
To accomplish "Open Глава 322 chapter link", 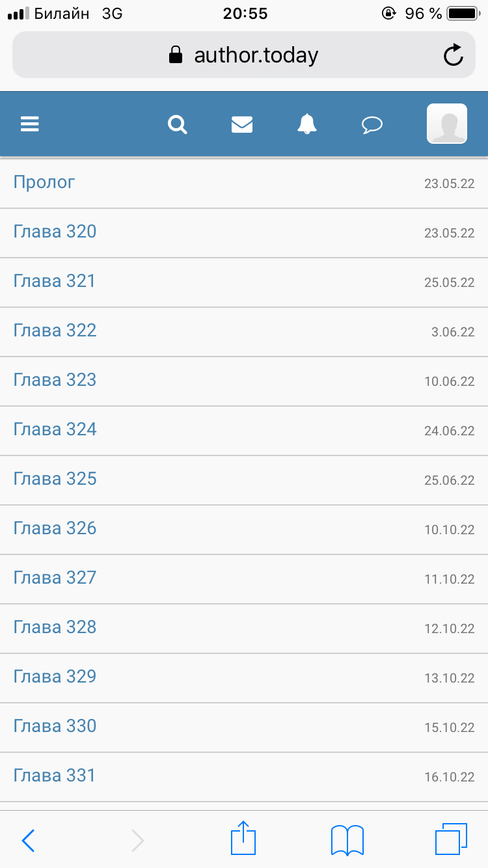I will pyautogui.click(x=55, y=331).
